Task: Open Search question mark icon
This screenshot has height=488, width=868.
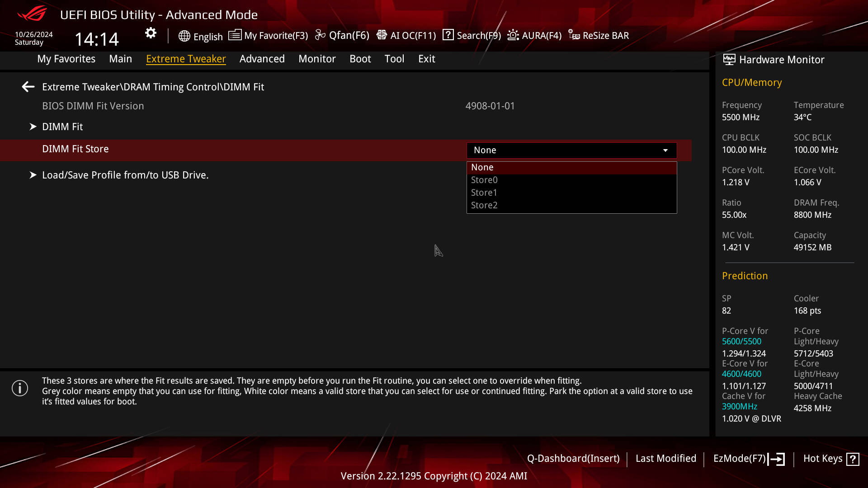Action: tap(448, 35)
